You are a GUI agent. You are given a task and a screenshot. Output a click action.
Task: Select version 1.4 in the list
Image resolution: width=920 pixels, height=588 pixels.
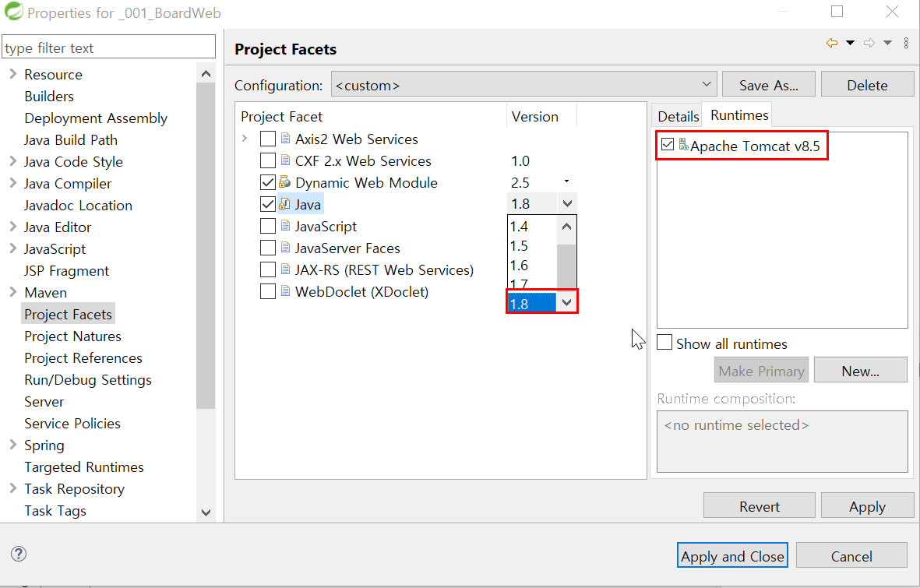(x=531, y=226)
